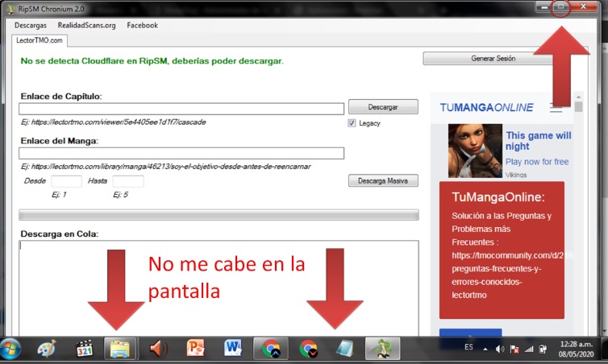Open the Facebook menu item
This screenshot has width=608, height=364.
coord(142,26)
